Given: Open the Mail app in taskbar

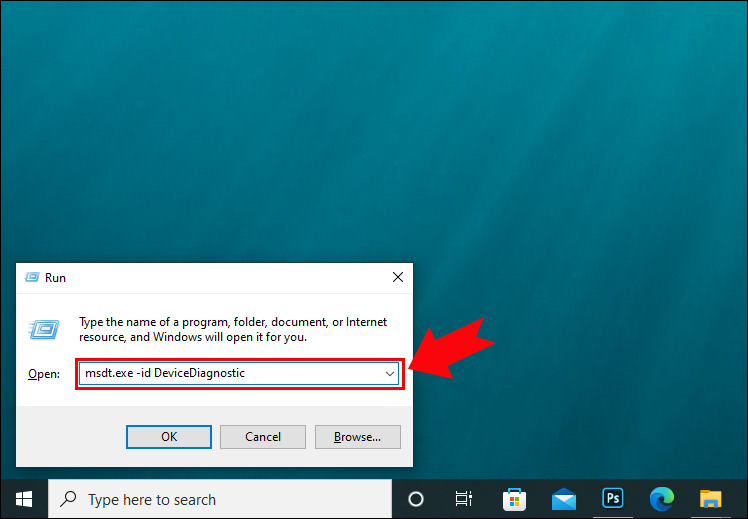Looking at the screenshot, I should (x=564, y=499).
